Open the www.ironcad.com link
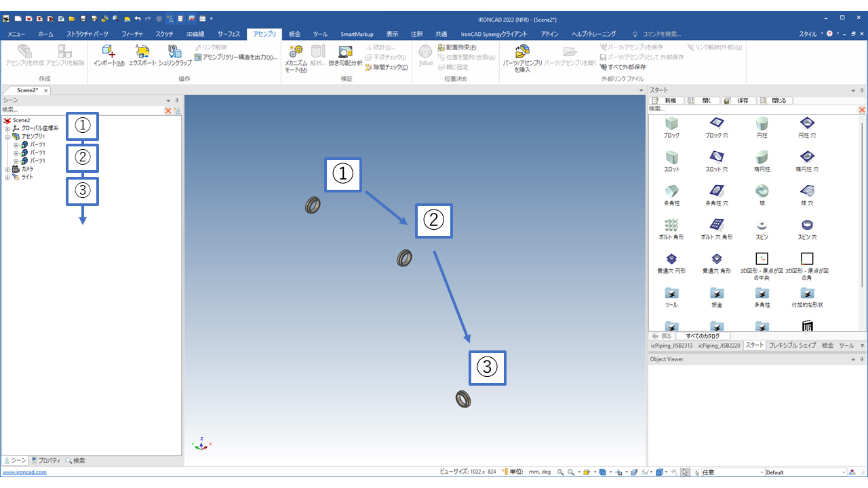868x488 pixels. 24,472
